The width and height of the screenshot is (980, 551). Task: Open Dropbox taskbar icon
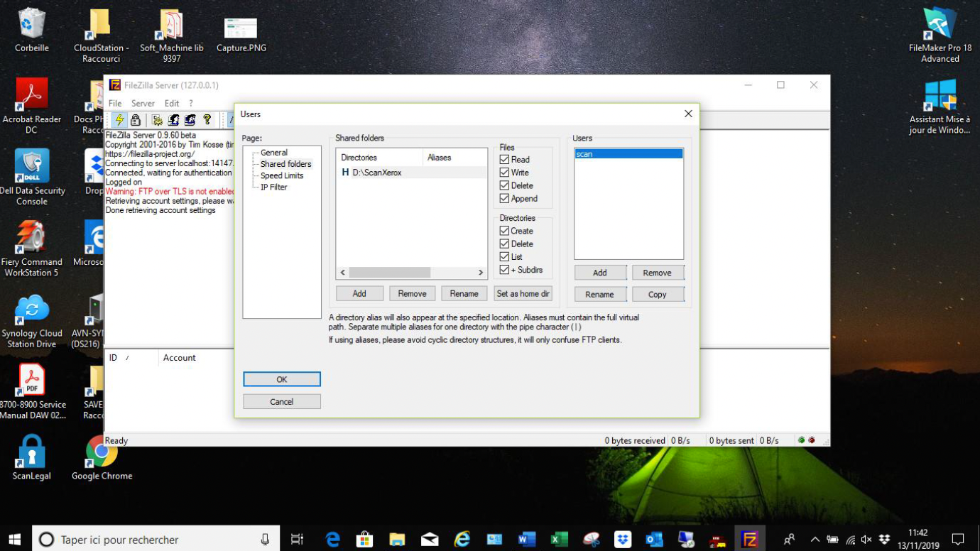click(x=623, y=540)
